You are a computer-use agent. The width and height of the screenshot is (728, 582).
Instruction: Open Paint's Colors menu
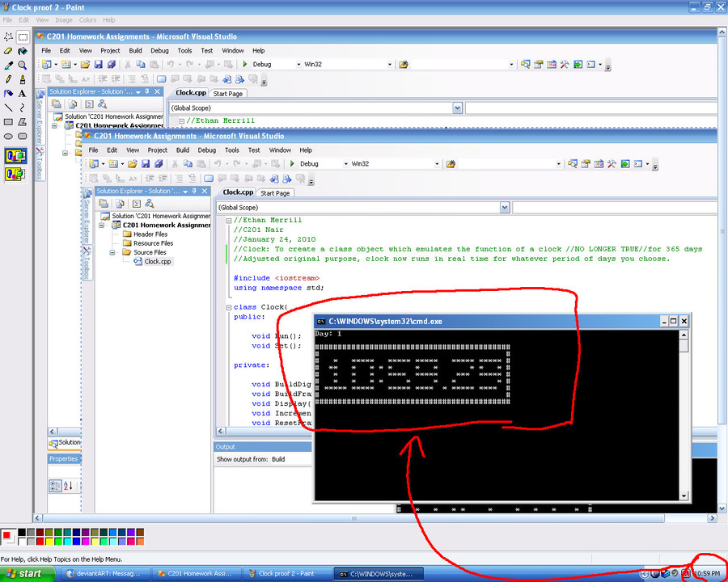(87, 20)
